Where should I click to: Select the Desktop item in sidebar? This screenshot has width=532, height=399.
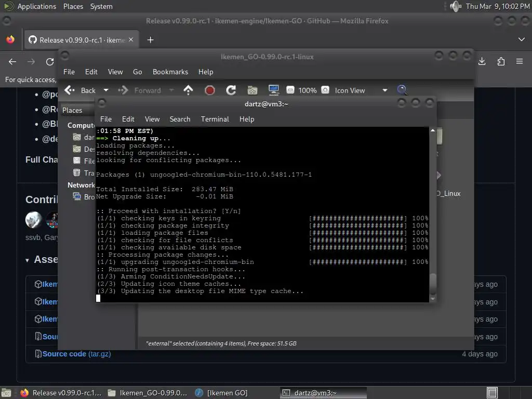[x=84, y=149]
